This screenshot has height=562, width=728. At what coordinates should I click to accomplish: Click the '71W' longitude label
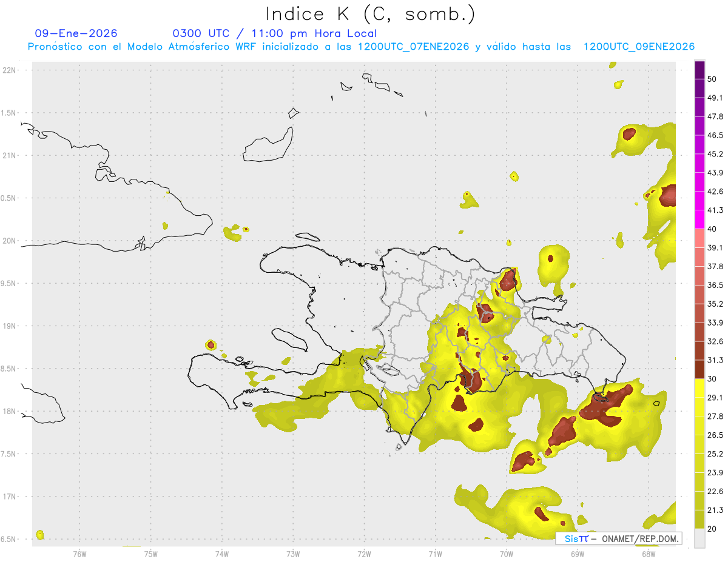point(435,554)
